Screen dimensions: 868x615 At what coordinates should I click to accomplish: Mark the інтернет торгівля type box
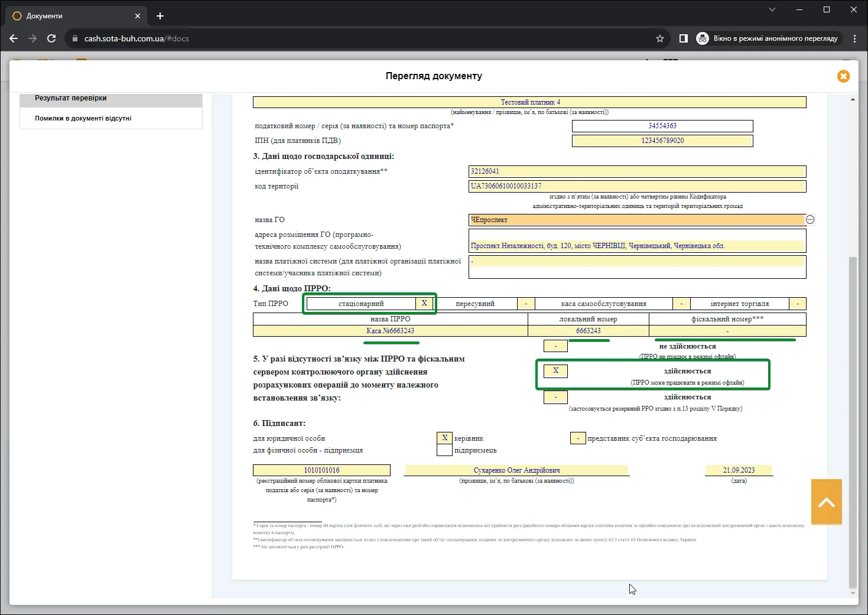coord(798,304)
